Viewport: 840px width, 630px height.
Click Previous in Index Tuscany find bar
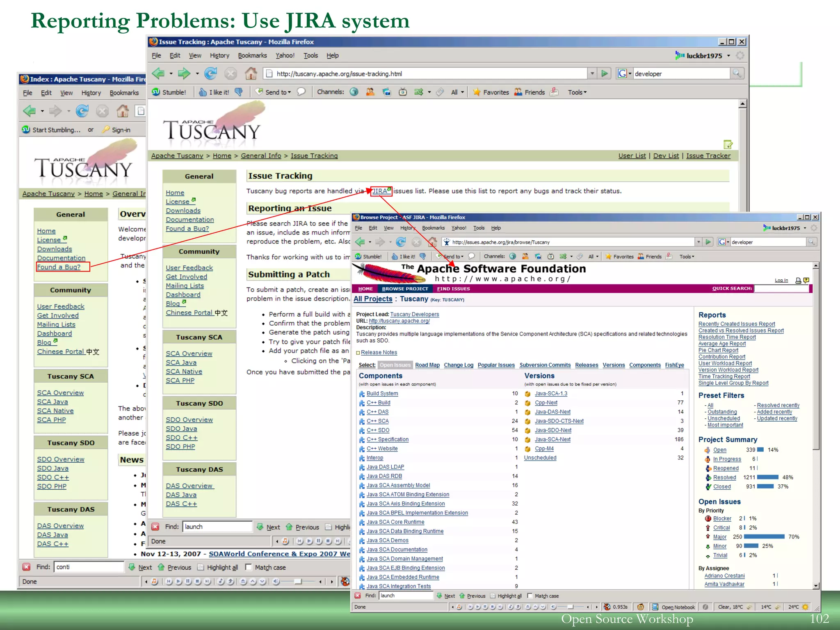click(x=175, y=567)
